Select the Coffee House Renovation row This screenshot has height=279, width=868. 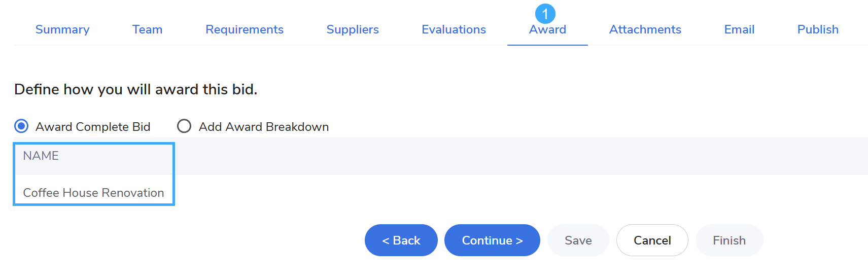(94, 193)
